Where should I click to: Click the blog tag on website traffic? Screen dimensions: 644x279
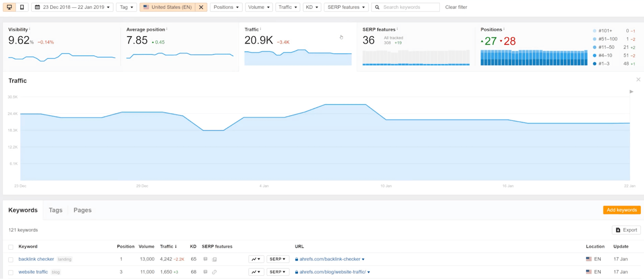click(x=56, y=272)
